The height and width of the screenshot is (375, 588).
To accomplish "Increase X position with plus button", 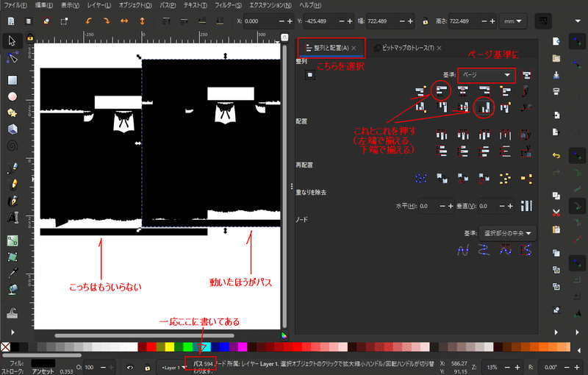I will 290,21.
